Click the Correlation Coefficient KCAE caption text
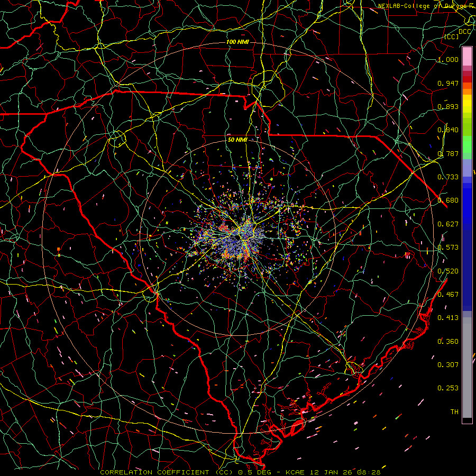476x476 pixels. click(x=240, y=472)
